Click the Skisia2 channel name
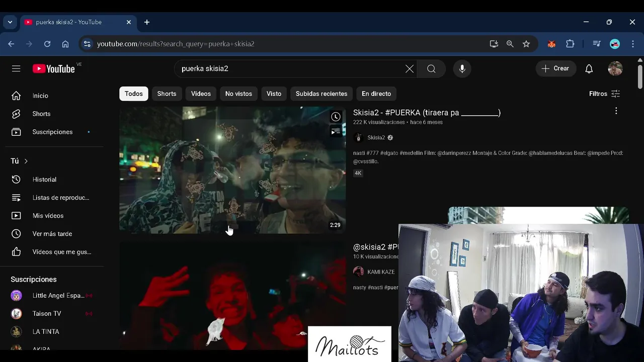644x362 pixels. point(376,138)
